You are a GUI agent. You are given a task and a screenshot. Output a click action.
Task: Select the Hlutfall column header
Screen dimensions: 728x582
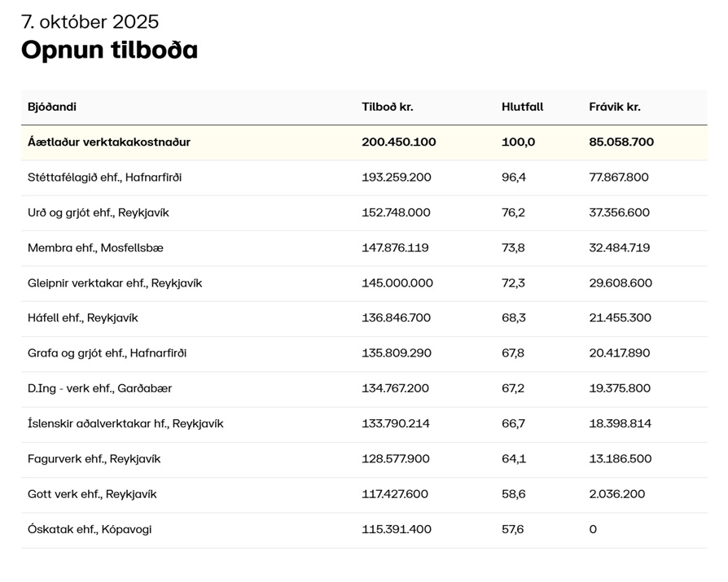tap(522, 107)
